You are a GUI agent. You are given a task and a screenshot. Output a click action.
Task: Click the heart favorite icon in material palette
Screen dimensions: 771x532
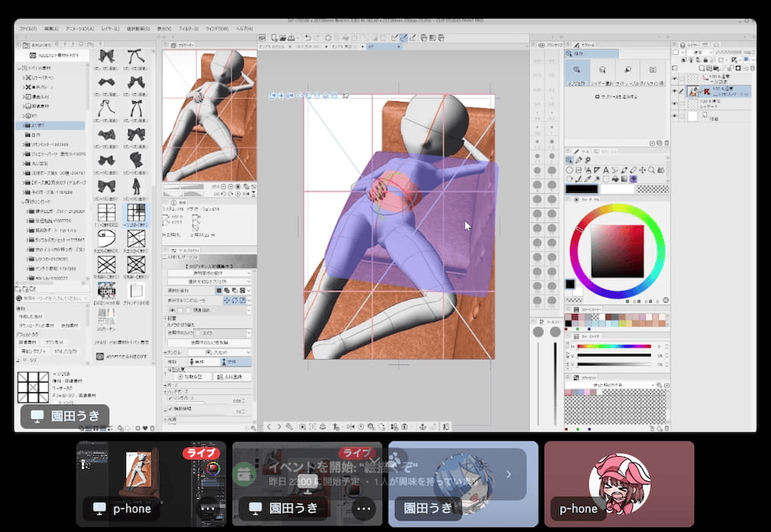click(x=145, y=427)
